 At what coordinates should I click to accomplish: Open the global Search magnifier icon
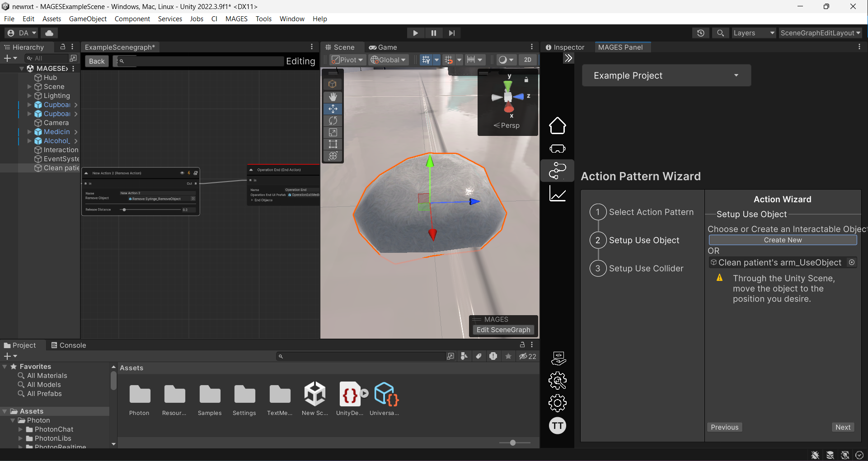[x=720, y=33]
